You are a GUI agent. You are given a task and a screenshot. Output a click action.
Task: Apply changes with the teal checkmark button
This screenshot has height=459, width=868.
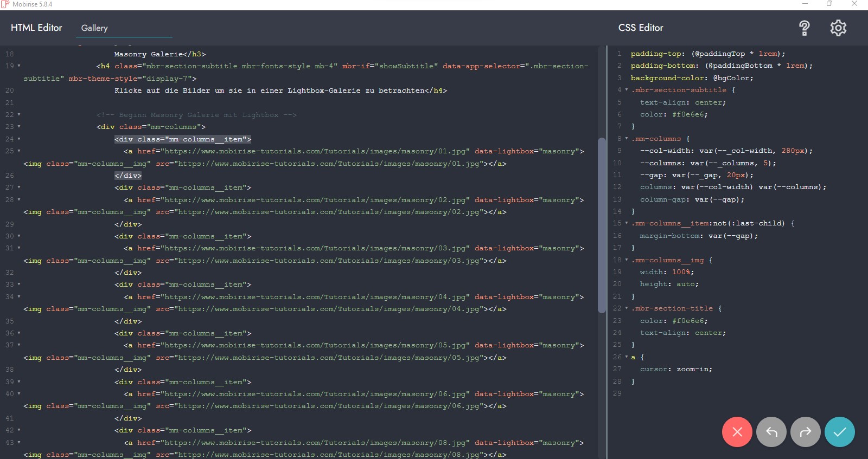pyautogui.click(x=839, y=432)
